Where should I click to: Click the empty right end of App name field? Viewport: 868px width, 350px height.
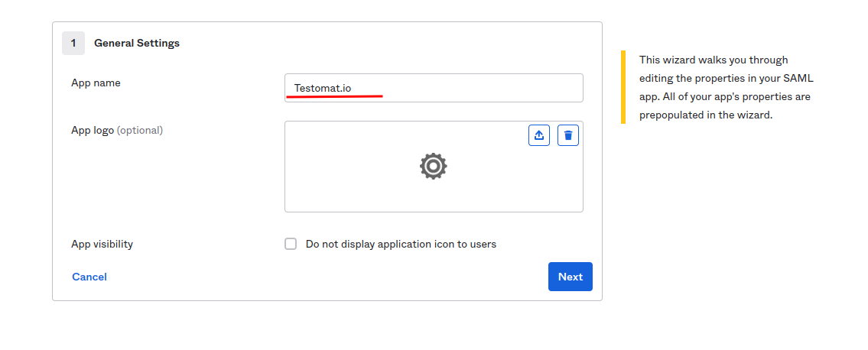click(x=535, y=88)
